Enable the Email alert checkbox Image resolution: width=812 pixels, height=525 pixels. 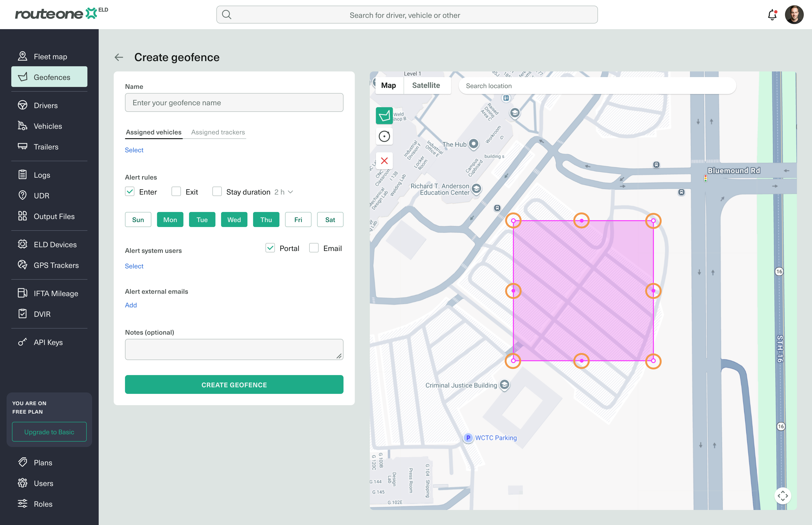[x=314, y=248]
